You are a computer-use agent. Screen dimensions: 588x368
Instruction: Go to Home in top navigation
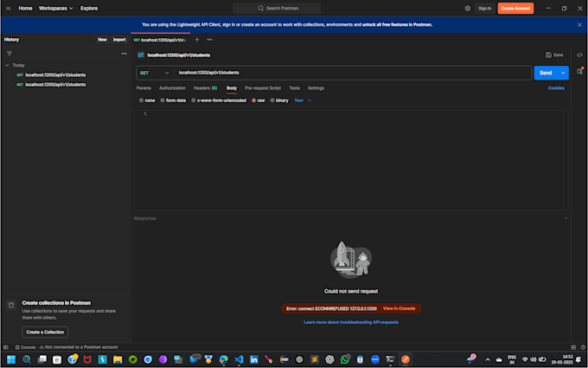[x=25, y=9]
